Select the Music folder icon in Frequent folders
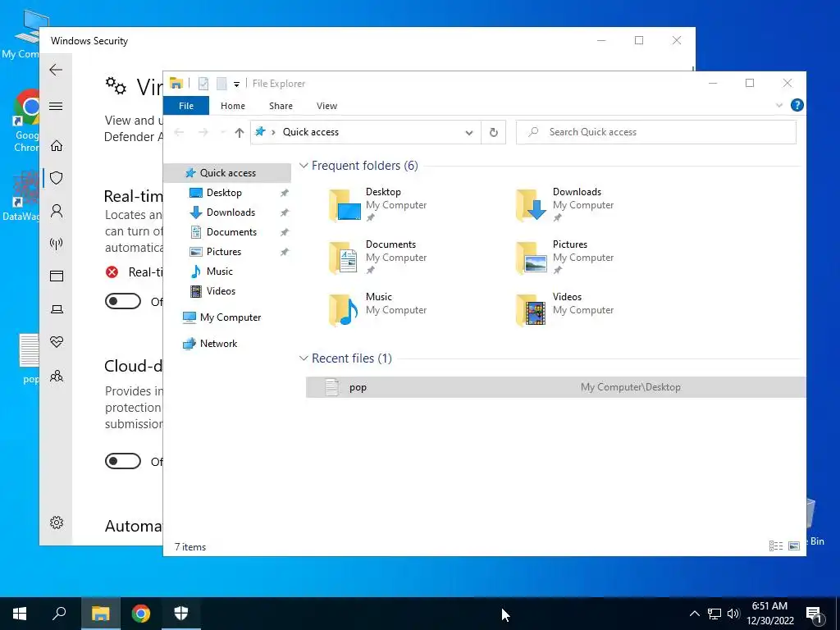This screenshot has height=630, width=840. 344,310
